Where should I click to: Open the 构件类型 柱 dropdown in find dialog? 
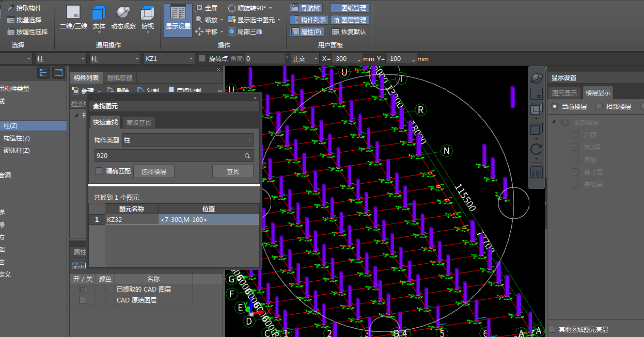coord(187,140)
